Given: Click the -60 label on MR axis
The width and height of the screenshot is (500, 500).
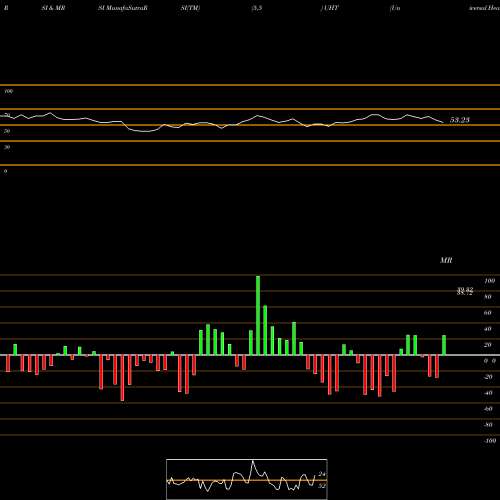Looking at the screenshot, I should (488, 409).
